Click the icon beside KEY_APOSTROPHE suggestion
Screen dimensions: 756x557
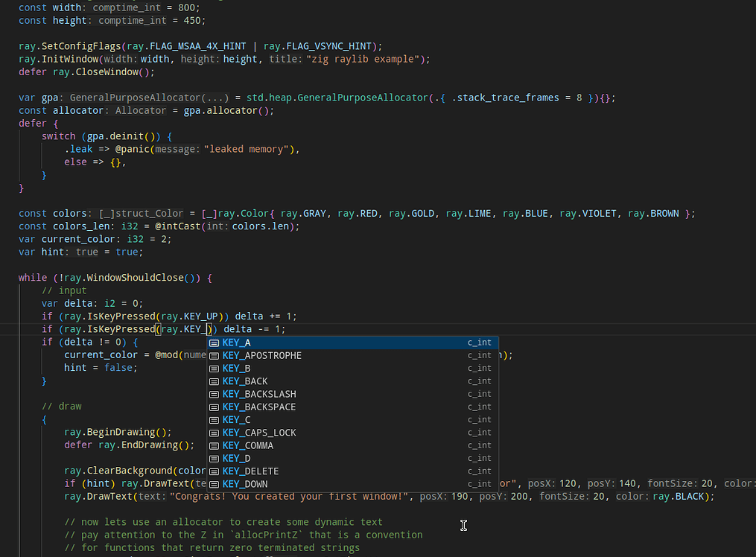215,355
